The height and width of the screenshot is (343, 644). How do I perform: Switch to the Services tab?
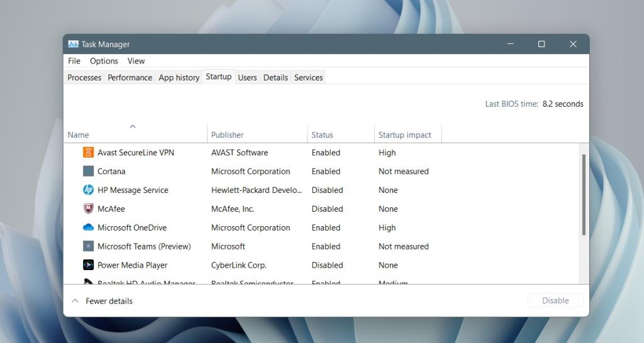(308, 77)
